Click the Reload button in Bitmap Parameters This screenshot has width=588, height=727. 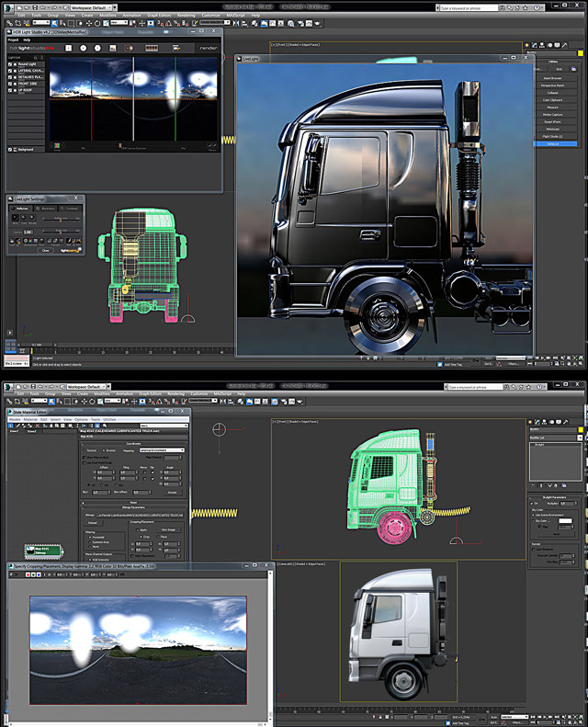click(x=93, y=523)
